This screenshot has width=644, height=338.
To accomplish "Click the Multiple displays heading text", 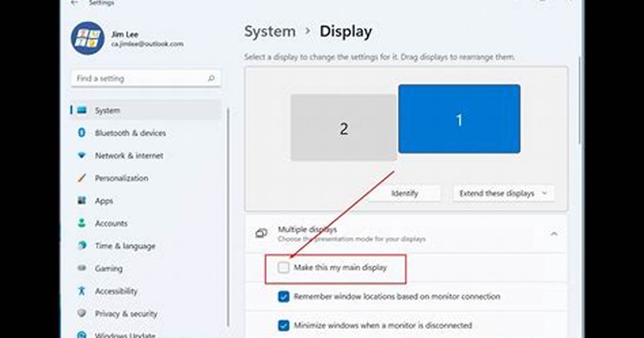I will 307,229.
